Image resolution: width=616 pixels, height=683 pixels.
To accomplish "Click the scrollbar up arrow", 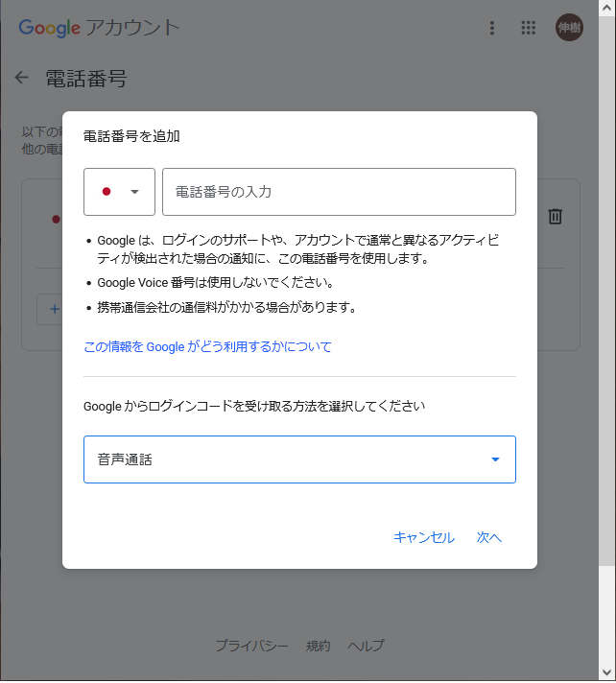I will click(x=606, y=8).
